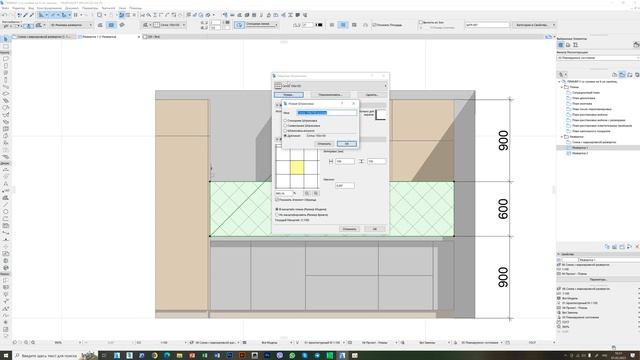This screenshot has width=640, height=360.
Task: Select the Символьная Штриховка radio option
Action: click(285, 126)
